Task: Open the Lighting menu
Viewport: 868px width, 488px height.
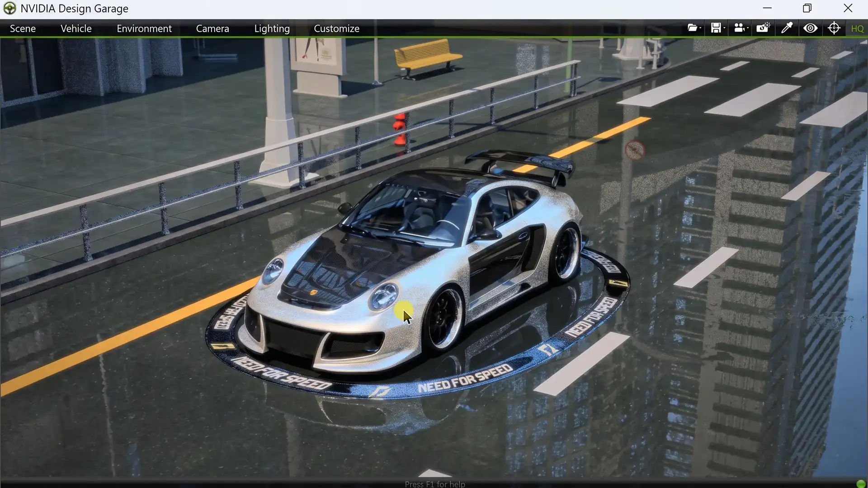Action: pyautogui.click(x=272, y=28)
